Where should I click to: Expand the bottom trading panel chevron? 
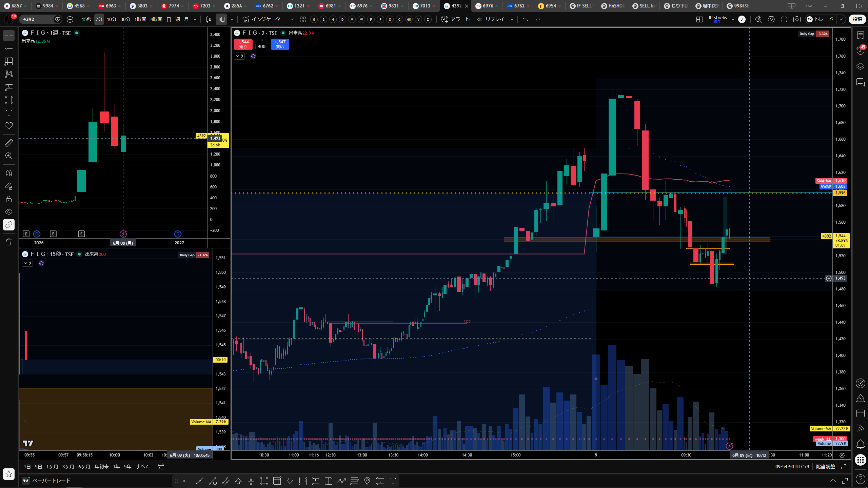pos(833,481)
